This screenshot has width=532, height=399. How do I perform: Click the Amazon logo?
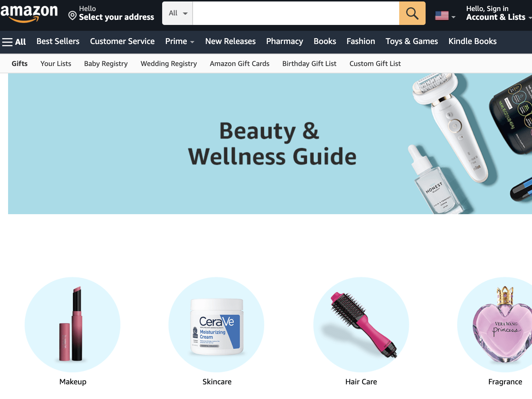(x=29, y=14)
